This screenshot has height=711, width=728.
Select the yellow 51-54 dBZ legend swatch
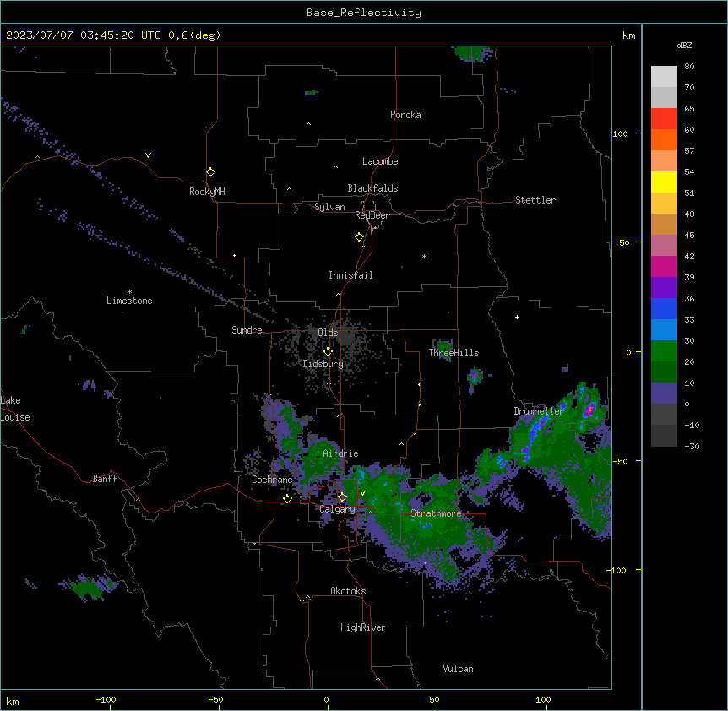664,182
